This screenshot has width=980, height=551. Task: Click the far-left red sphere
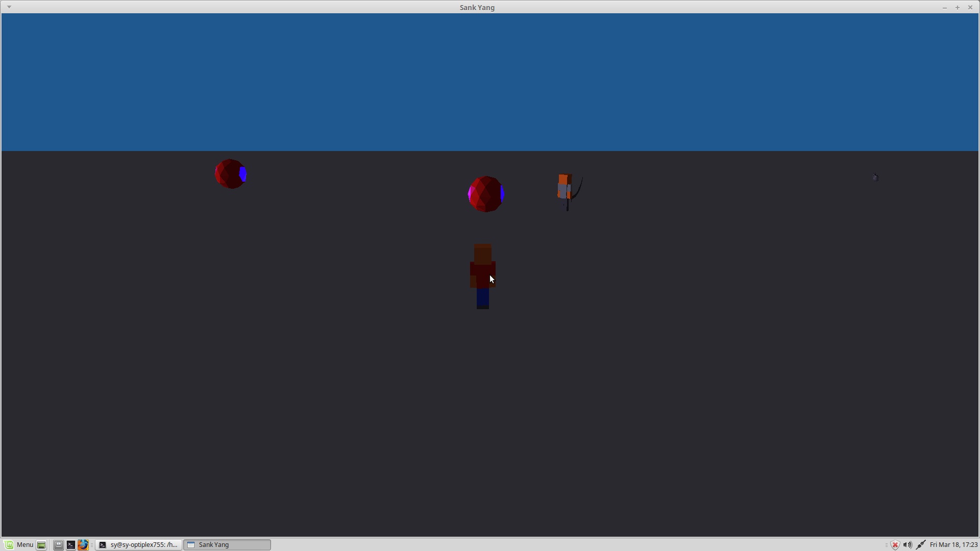231,174
